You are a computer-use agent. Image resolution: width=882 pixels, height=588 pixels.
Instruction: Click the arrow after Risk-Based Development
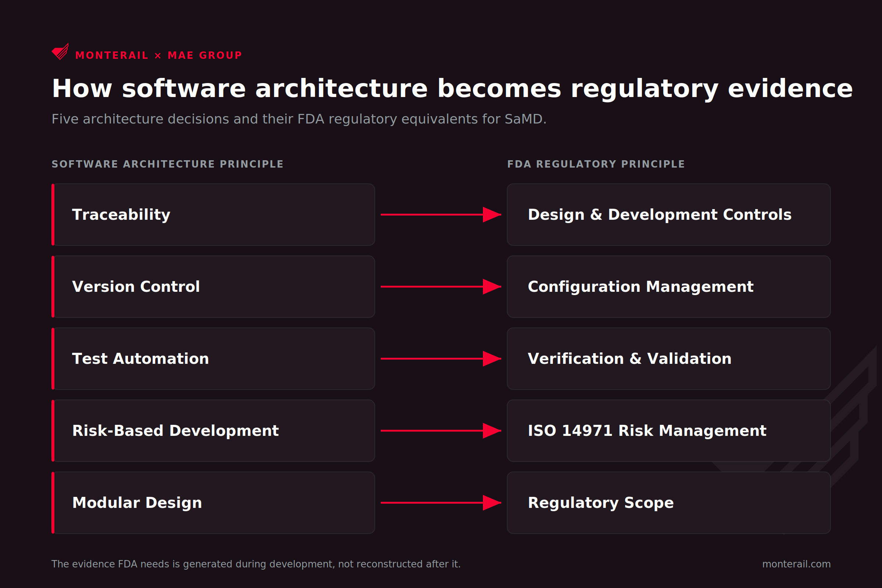[441, 430]
